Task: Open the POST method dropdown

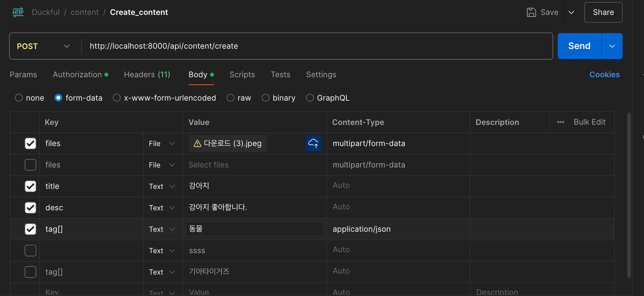Action: (44, 46)
